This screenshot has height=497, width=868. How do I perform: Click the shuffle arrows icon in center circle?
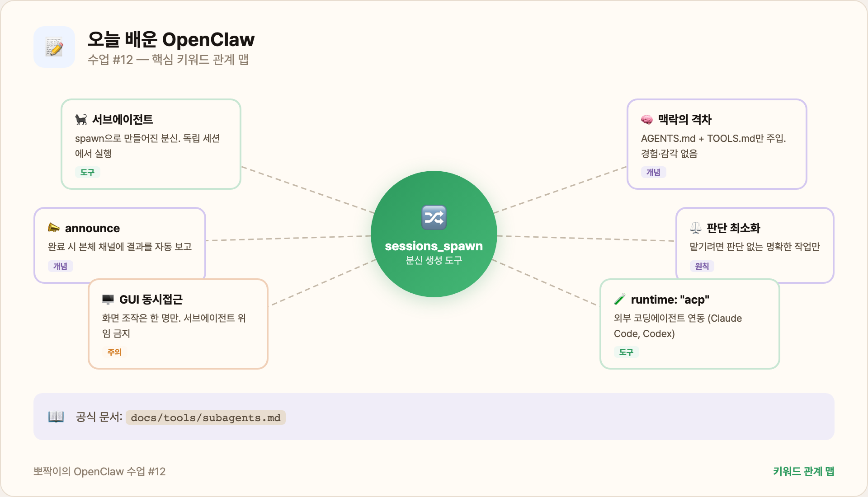(434, 218)
